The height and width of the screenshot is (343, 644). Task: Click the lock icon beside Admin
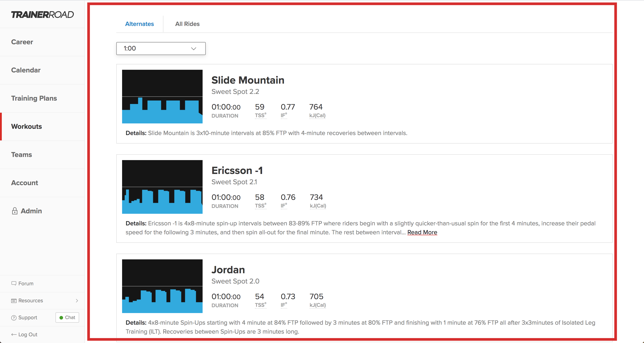point(15,211)
